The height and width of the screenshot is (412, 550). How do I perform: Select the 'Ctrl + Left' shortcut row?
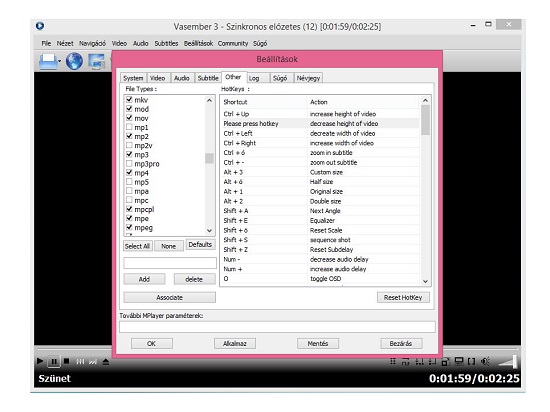321,133
